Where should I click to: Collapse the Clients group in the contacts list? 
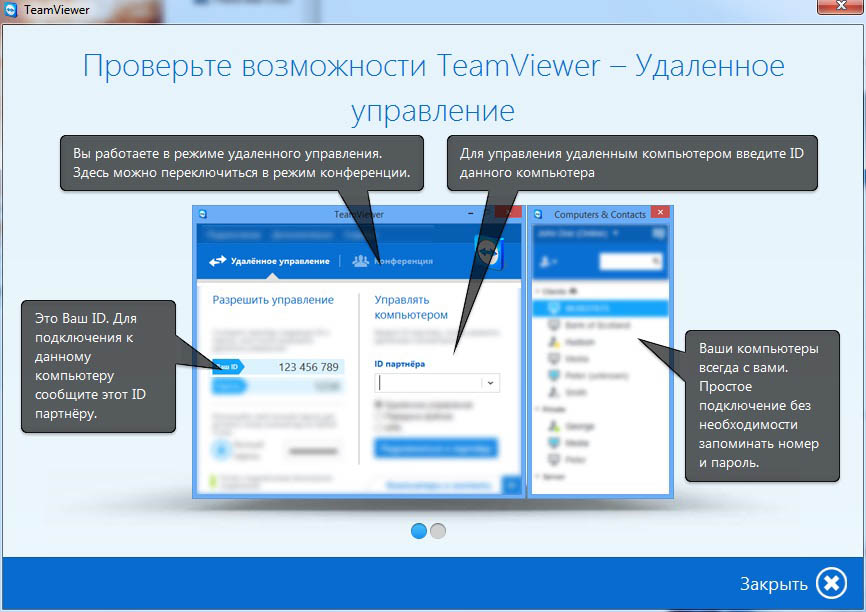coord(539,292)
